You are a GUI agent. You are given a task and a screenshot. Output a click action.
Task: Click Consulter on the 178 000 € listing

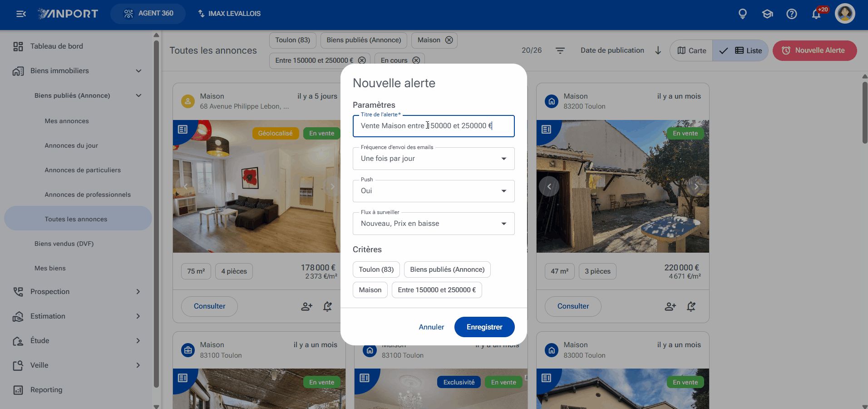point(209,306)
